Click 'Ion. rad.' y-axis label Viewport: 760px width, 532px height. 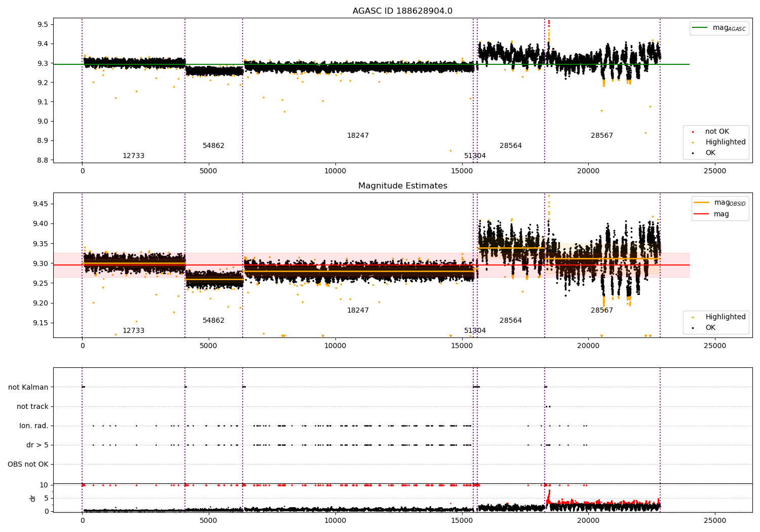click(x=34, y=426)
